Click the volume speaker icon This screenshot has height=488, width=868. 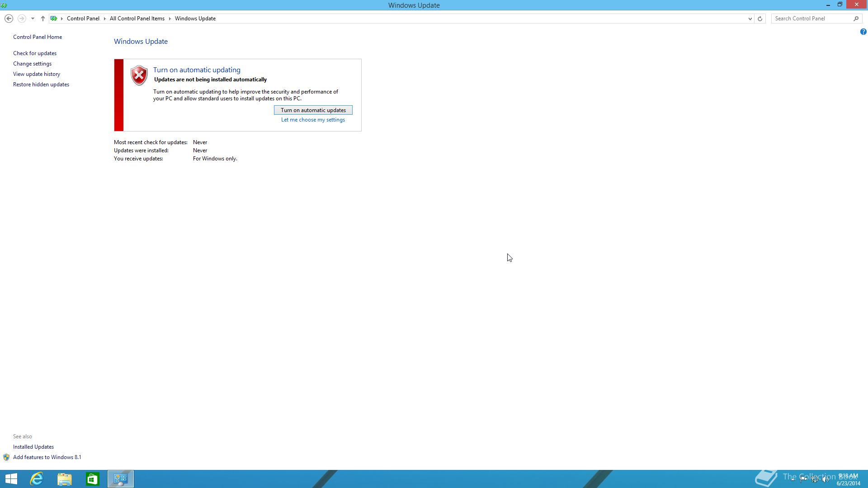(x=826, y=479)
